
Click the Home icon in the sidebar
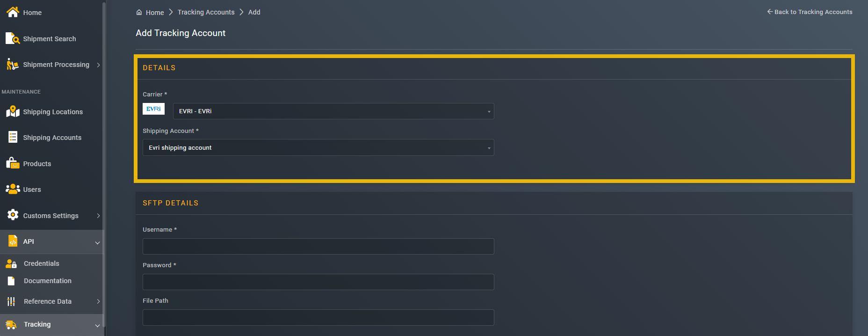coord(12,12)
